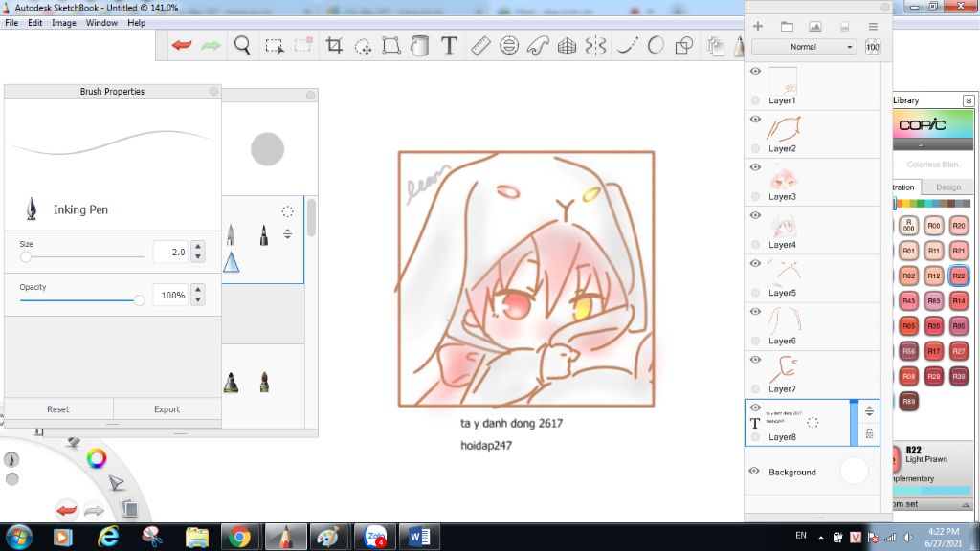Click the layer opacity 100 box
Screen dimensions: 980x551
pos(873,47)
